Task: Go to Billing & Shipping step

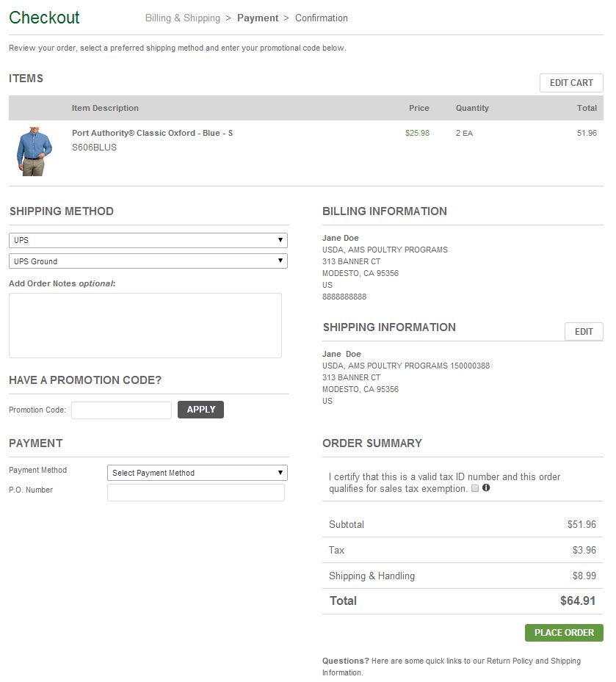Action: pos(182,18)
